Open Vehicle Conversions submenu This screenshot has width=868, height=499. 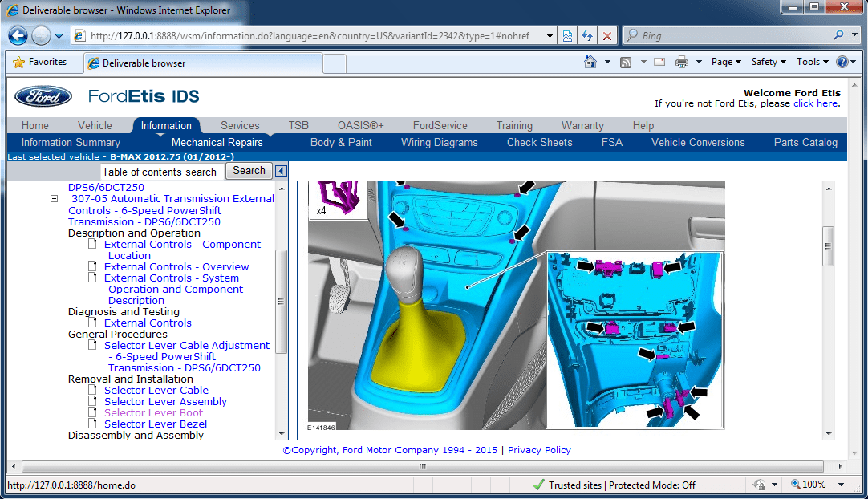click(697, 142)
